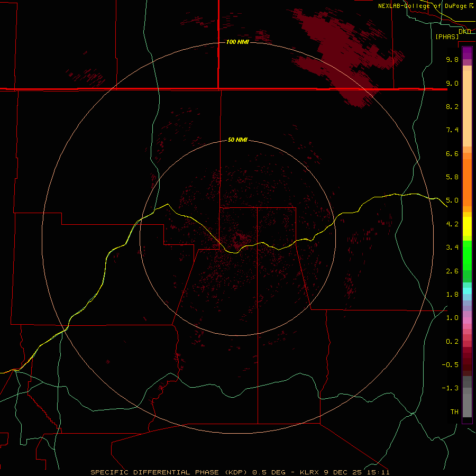Click the [PHAS] units label
The height and width of the screenshot is (476, 476).
447,36
